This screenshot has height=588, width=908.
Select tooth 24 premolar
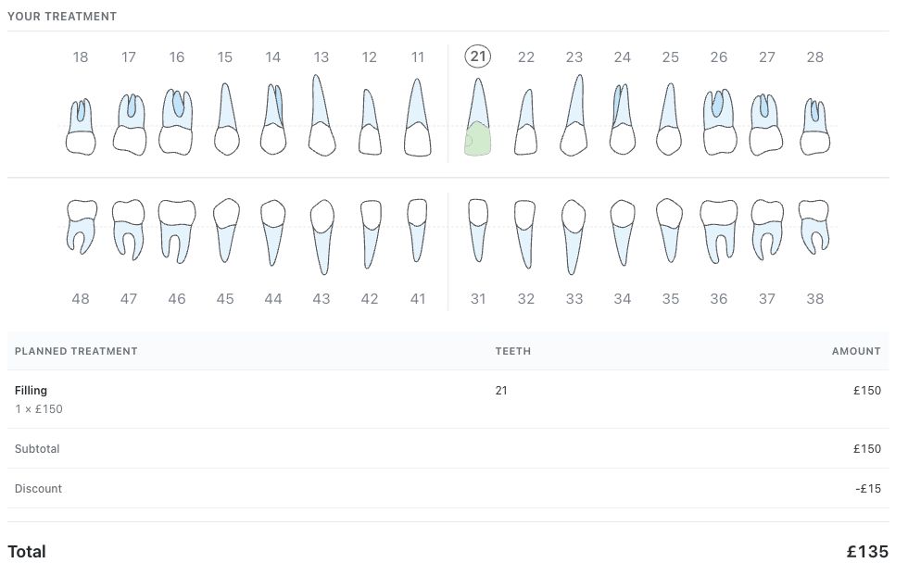pos(623,119)
